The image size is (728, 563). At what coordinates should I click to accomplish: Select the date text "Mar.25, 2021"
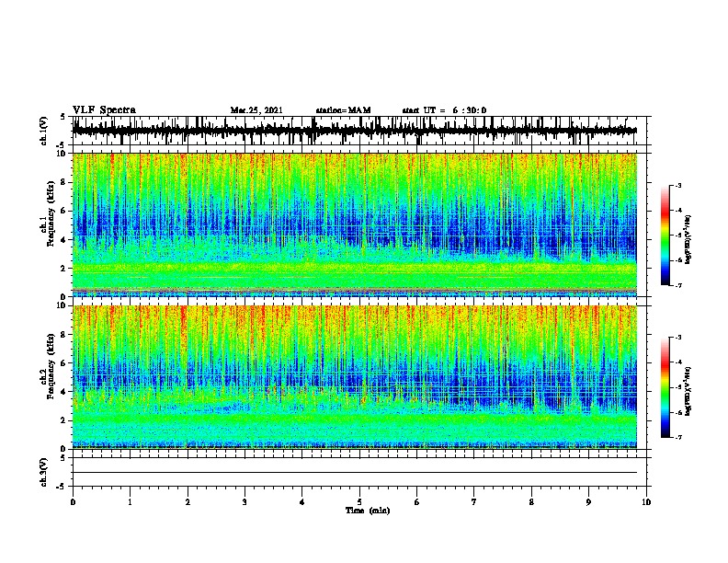[256, 110]
